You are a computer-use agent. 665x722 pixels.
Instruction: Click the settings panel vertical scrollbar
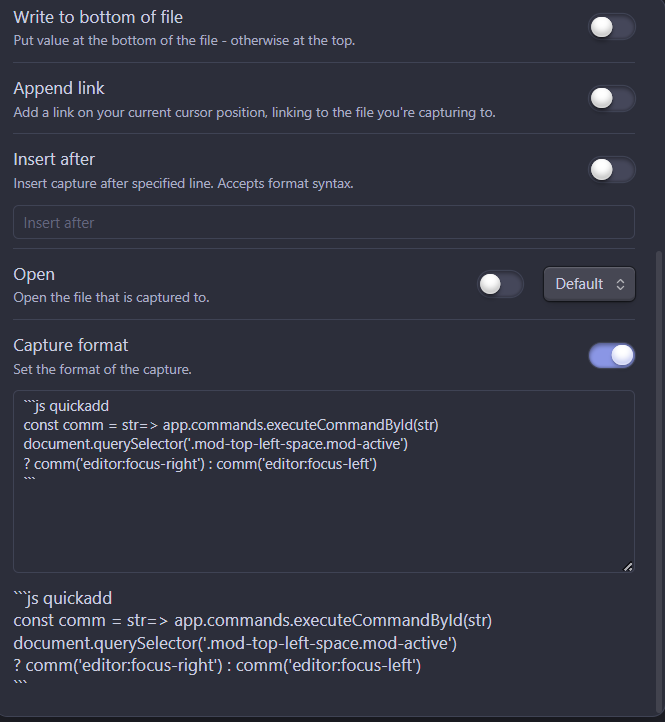coord(659,482)
